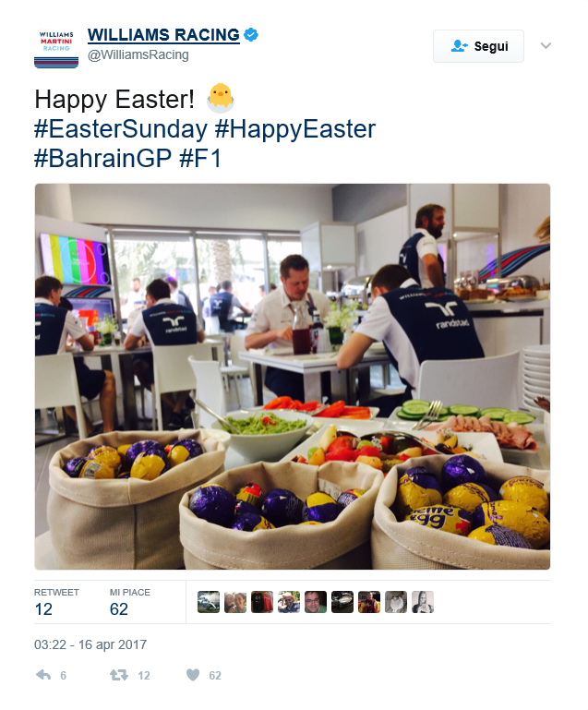
Task: Click the retweet arrows icon below the tweet
Action: coord(118,675)
